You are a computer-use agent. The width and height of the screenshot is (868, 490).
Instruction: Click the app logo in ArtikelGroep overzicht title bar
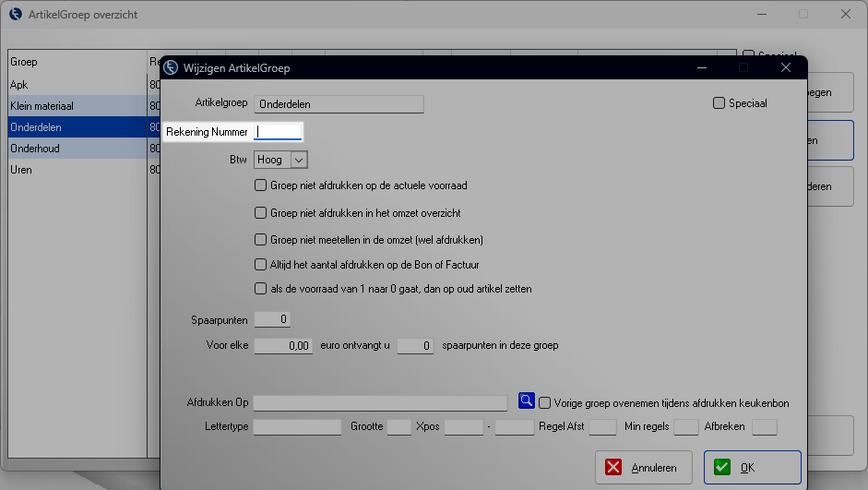[x=16, y=15]
